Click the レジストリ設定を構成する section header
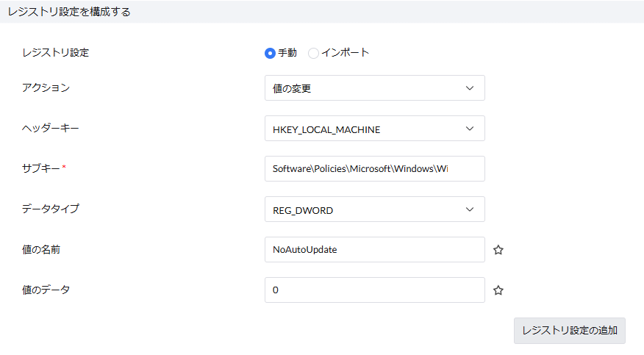Screen dimensions: 644x355 point(69,12)
